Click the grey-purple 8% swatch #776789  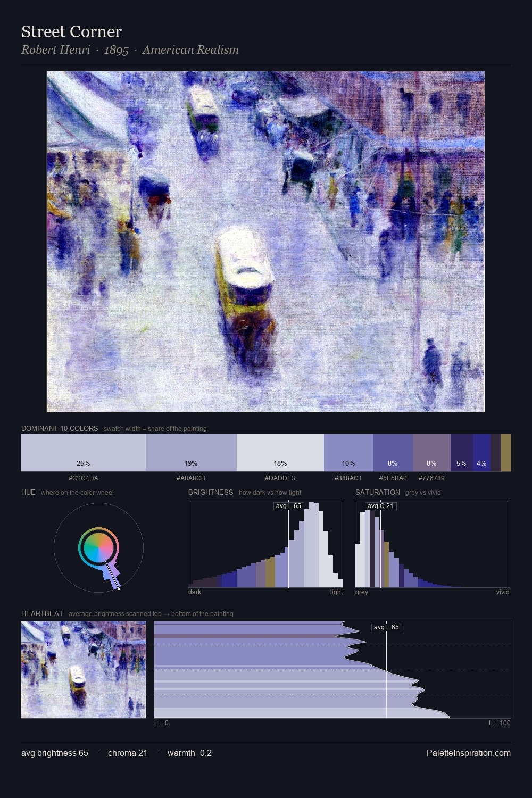tap(431, 453)
